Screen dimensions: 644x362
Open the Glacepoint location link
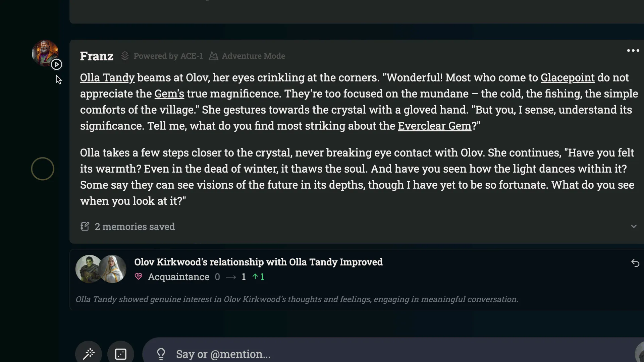[x=568, y=78]
